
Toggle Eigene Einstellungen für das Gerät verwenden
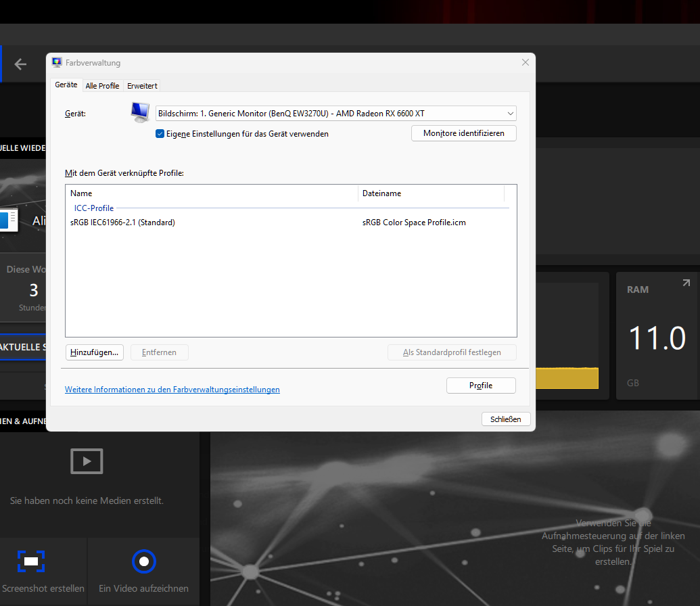coord(160,133)
